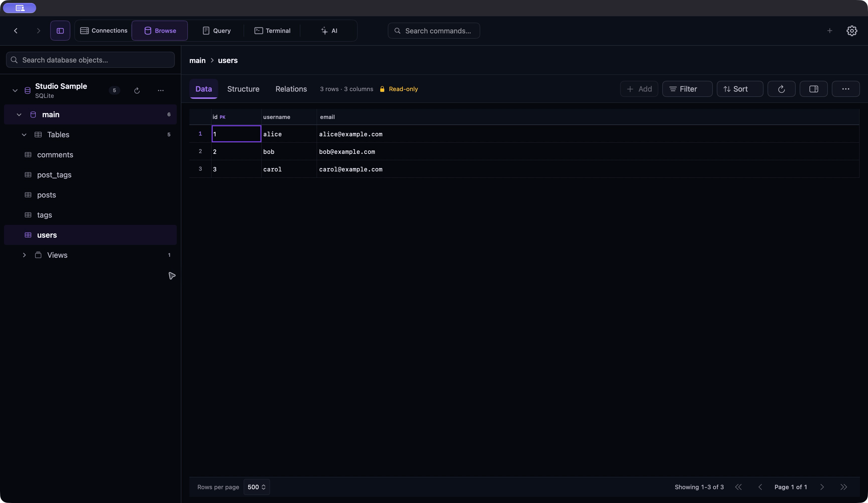Viewport: 868px width, 503px height.
Task: Collapse the Tables group
Action: click(24, 135)
